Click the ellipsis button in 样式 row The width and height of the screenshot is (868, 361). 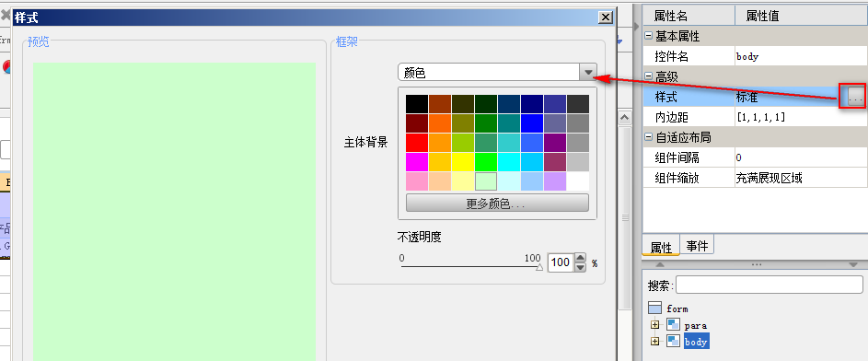855,98
